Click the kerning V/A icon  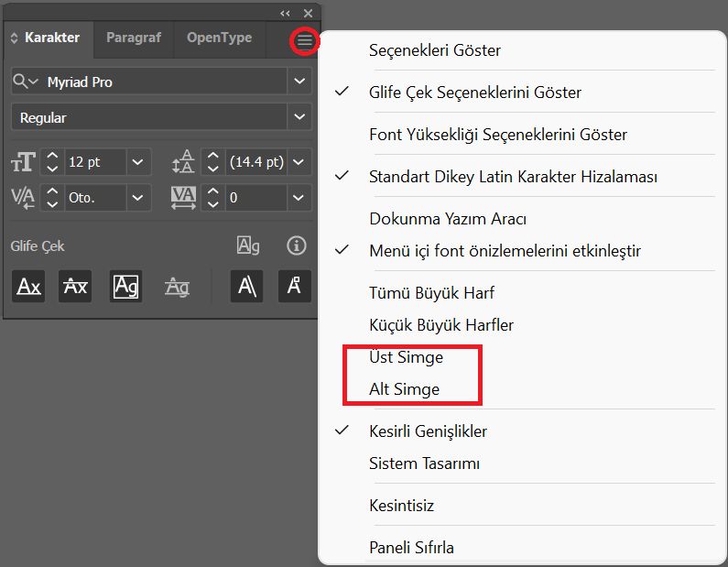click(22, 198)
